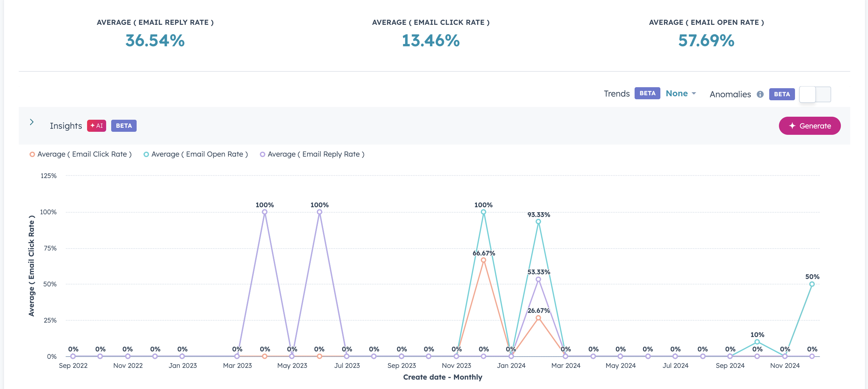Click the BETA badge beside Anomalies
The image size is (868, 389).
[x=782, y=94]
